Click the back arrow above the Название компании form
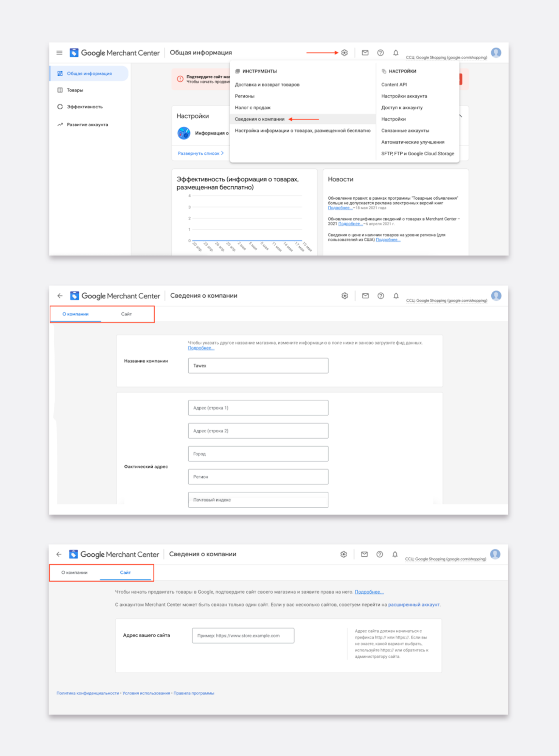The image size is (559, 756). pos(60,296)
